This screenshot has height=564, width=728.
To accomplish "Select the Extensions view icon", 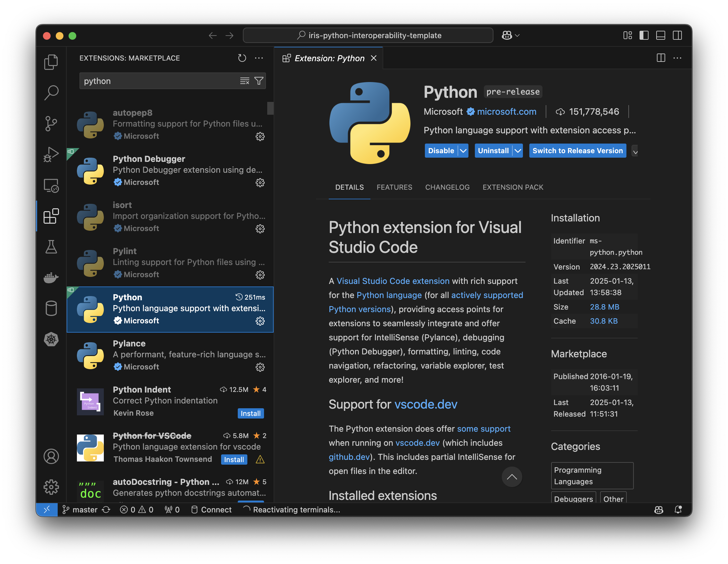I will [x=51, y=216].
